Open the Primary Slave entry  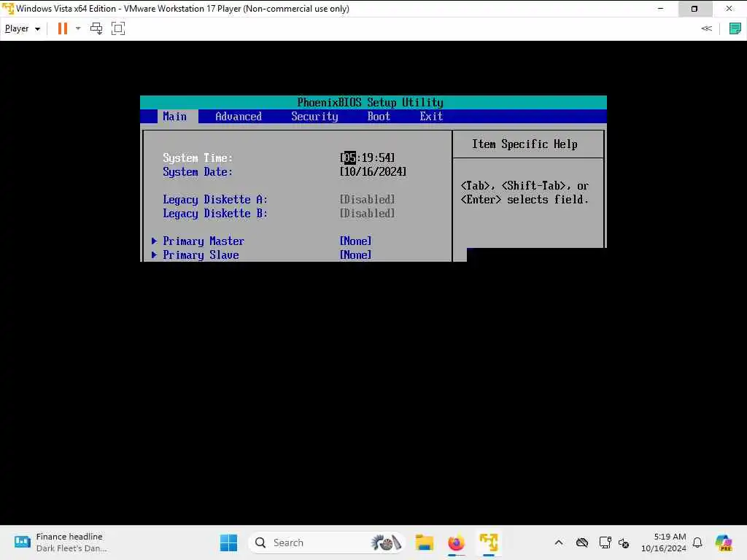coord(201,254)
